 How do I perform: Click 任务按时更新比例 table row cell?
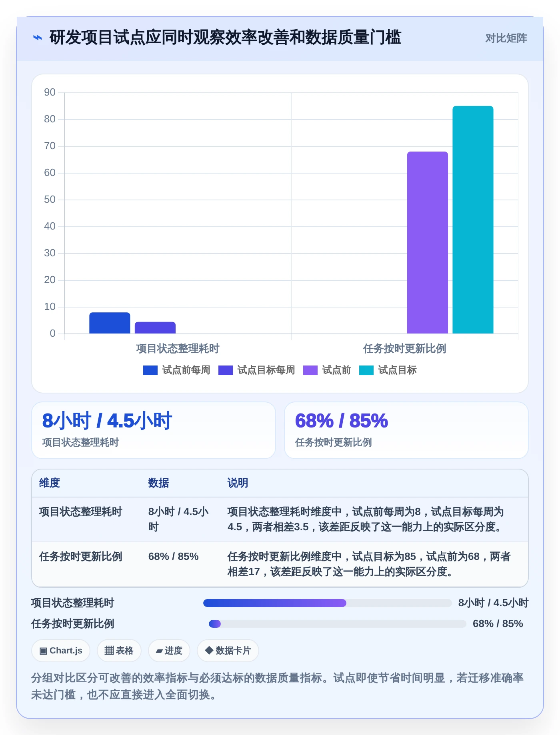81,557
